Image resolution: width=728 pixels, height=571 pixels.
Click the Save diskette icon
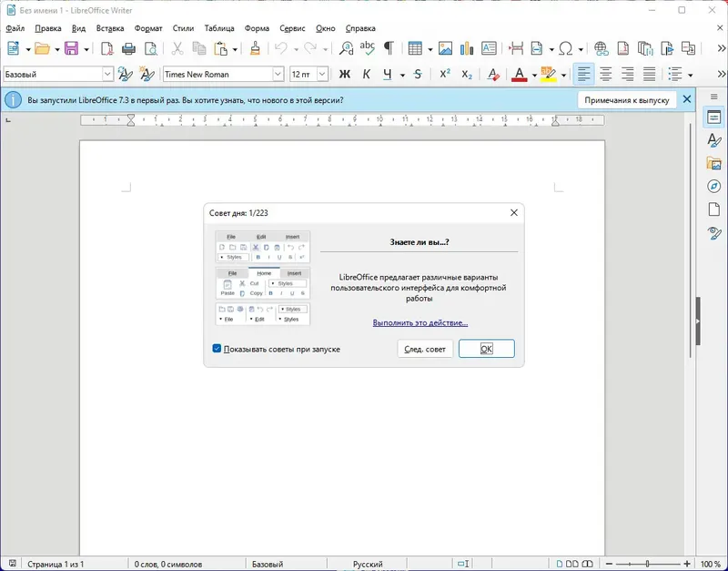pyautogui.click(x=71, y=48)
